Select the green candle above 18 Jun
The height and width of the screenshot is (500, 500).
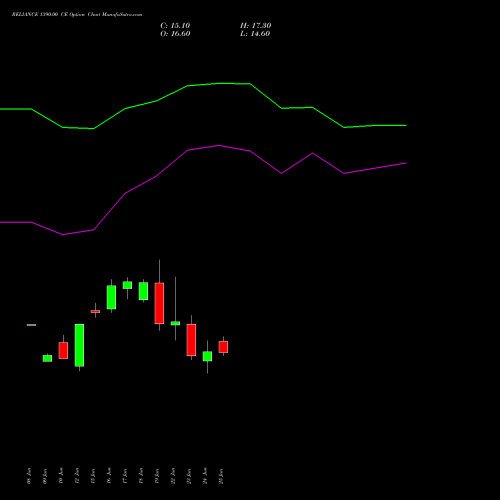click(143, 291)
